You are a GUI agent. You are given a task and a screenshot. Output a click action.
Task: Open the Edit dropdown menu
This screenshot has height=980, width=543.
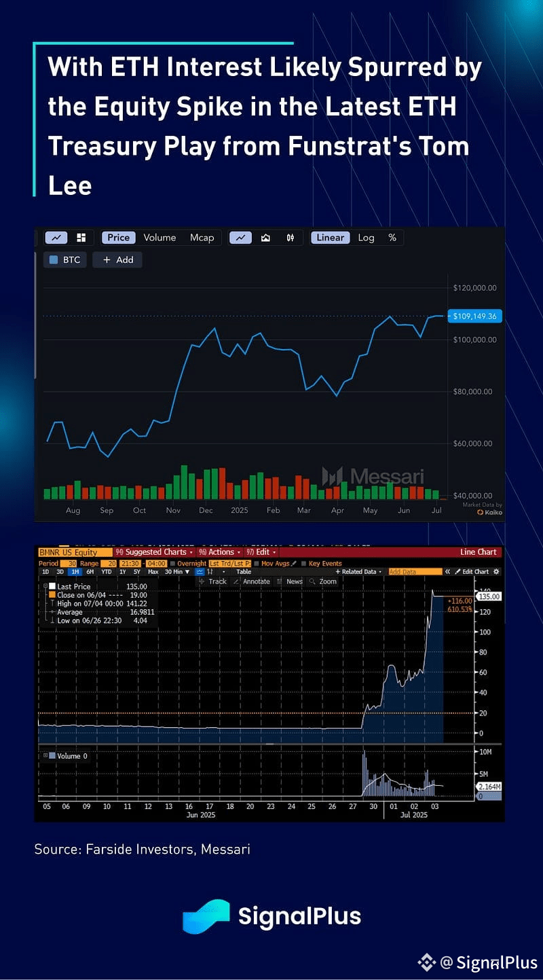[261, 552]
